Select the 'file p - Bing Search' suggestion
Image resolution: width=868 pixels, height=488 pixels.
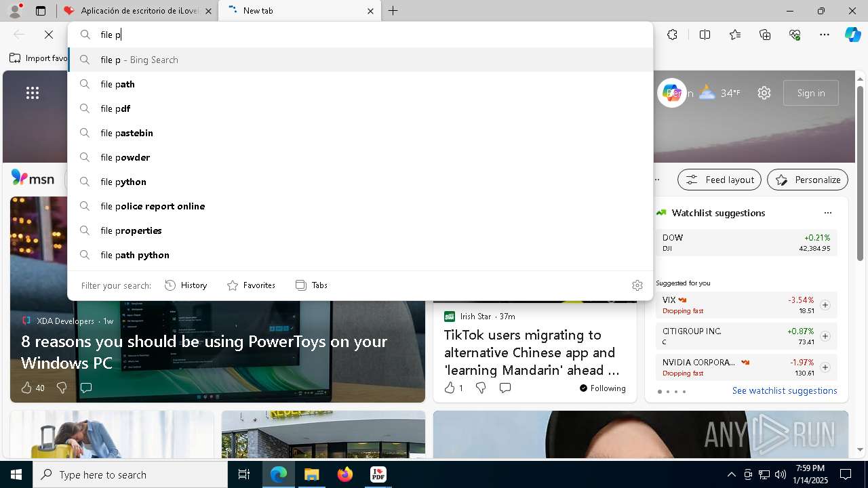(361, 60)
